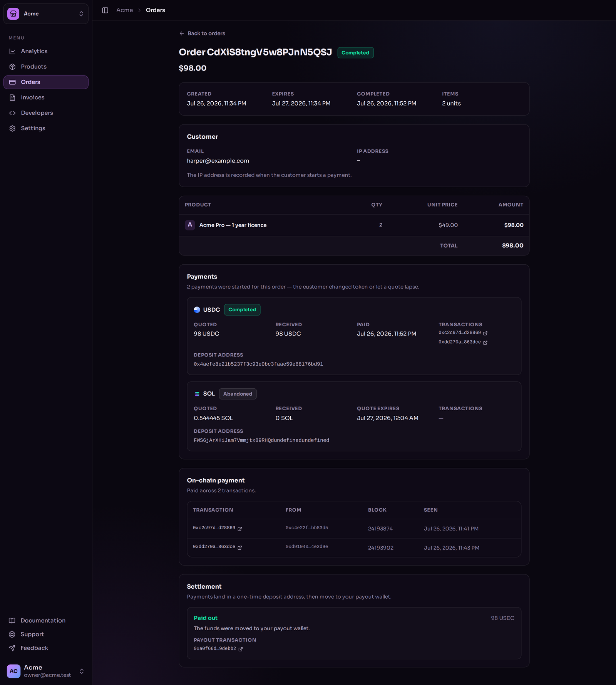
Task: Click the order Completed status badge
Action: [x=355, y=53]
